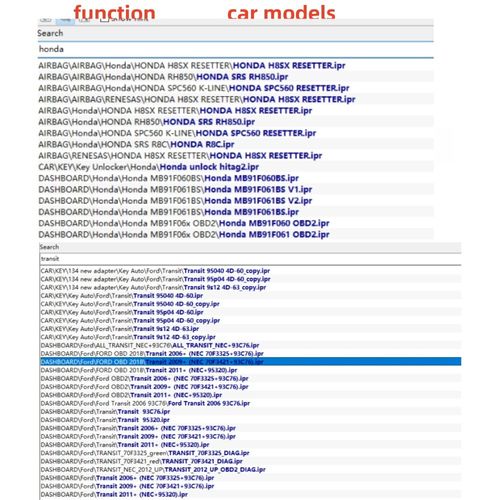Select AIRBAG\AIRBAG\Honda\HONDA SPC560 K-LINE row
Viewport: 500px width, 500px height.
(x=236, y=88)
